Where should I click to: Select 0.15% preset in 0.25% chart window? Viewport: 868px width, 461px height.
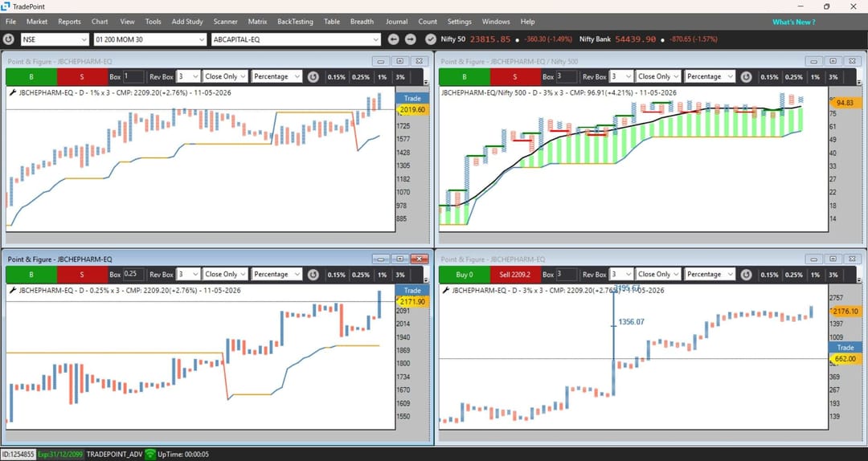pos(336,275)
